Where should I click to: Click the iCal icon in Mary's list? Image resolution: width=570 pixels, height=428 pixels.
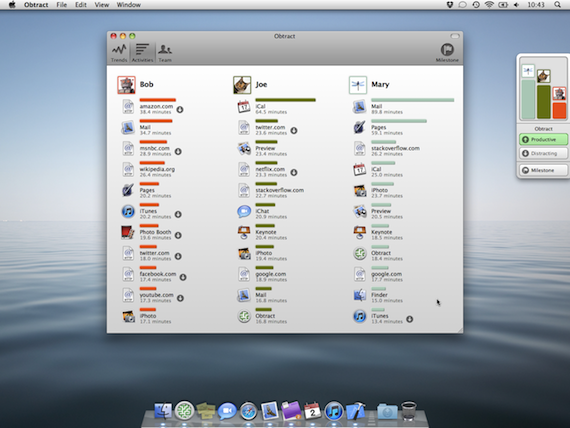(360, 169)
